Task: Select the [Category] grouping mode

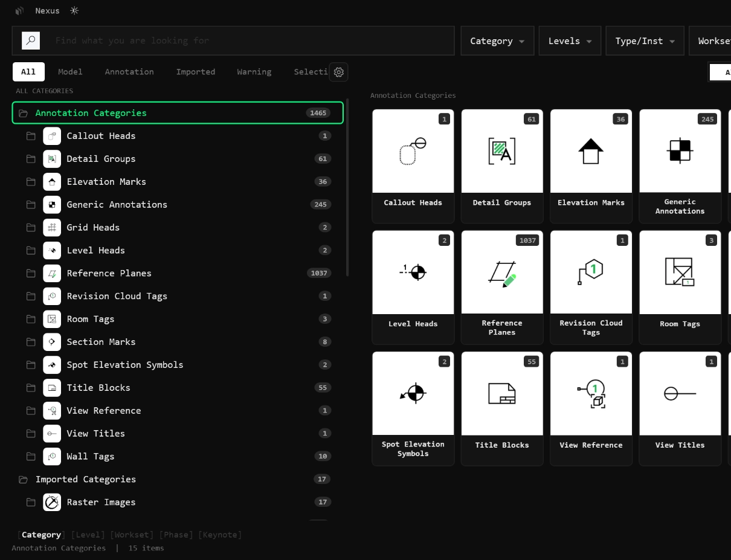Action: point(41,535)
